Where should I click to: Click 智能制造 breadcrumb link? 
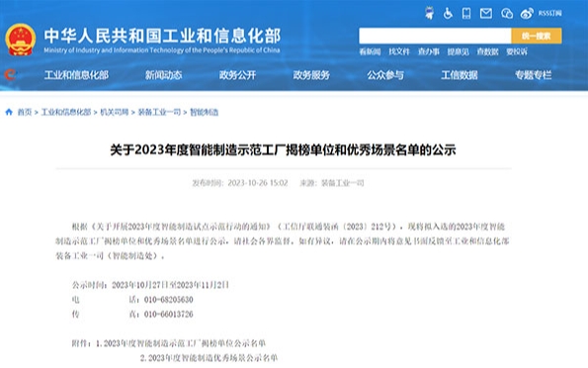pyautogui.click(x=204, y=112)
